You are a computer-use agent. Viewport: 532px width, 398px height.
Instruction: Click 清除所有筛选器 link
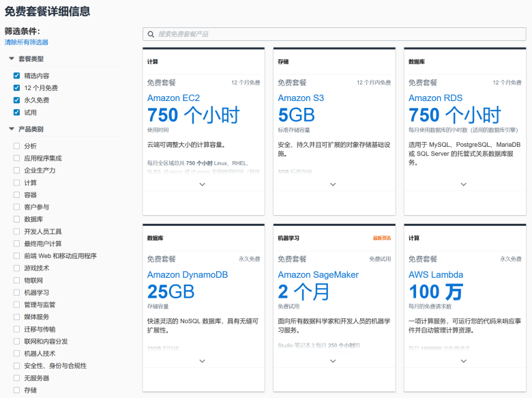coord(27,42)
